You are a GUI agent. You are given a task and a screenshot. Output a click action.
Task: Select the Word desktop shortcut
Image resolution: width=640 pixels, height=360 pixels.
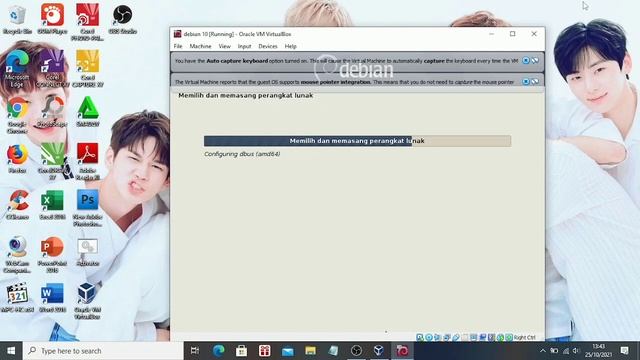click(52, 298)
